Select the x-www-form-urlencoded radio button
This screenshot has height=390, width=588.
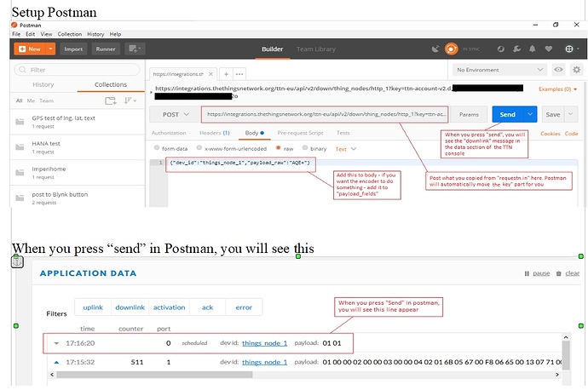point(199,148)
